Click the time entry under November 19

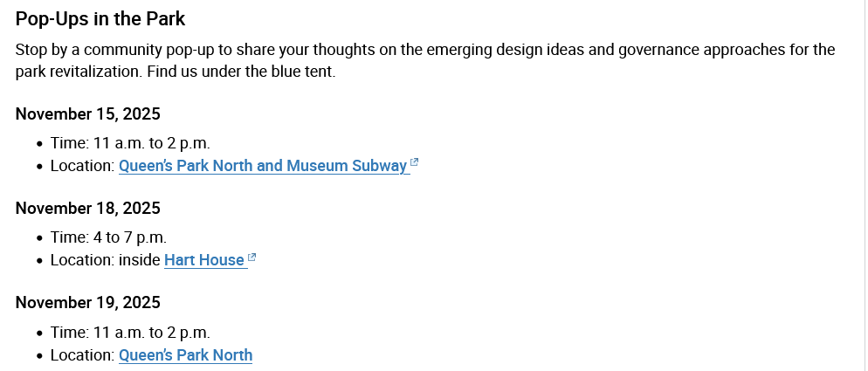coord(130,332)
